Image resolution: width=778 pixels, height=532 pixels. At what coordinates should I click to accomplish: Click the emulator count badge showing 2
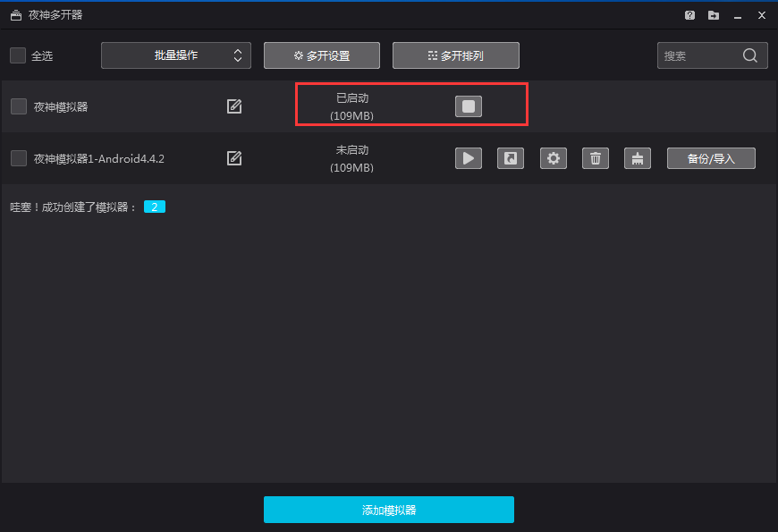[155, 207]
